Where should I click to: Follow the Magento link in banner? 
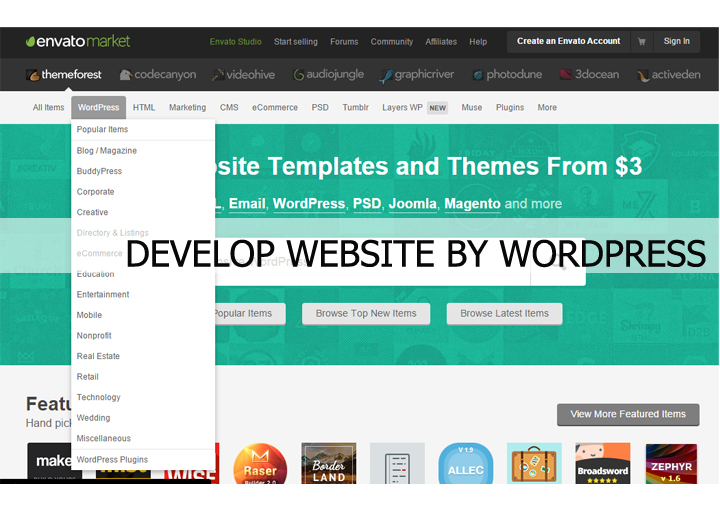(472, 203)
